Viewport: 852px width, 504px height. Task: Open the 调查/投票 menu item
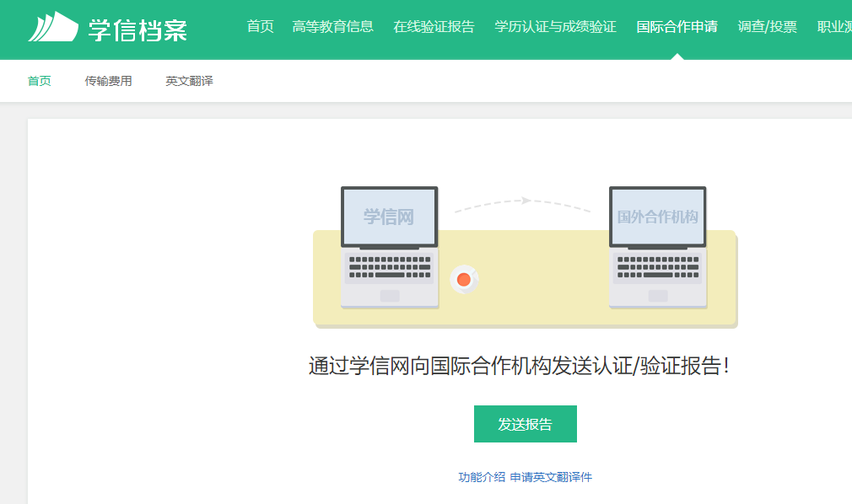[768, 26]
